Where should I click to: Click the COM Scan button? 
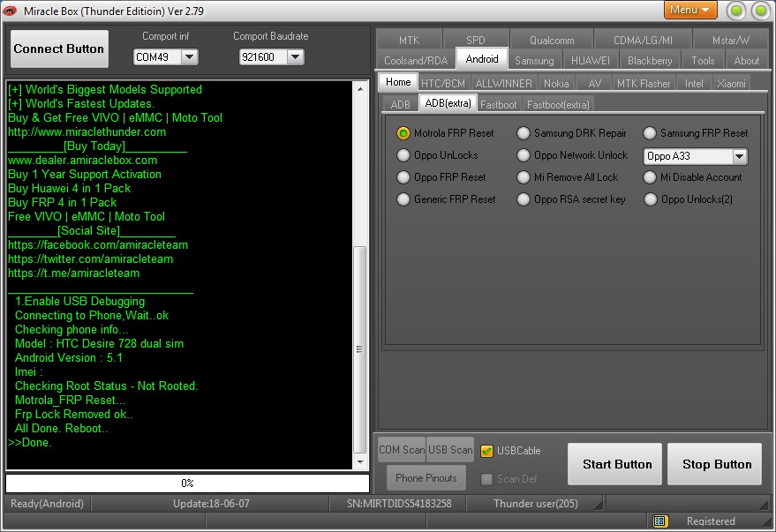point(402,450)
